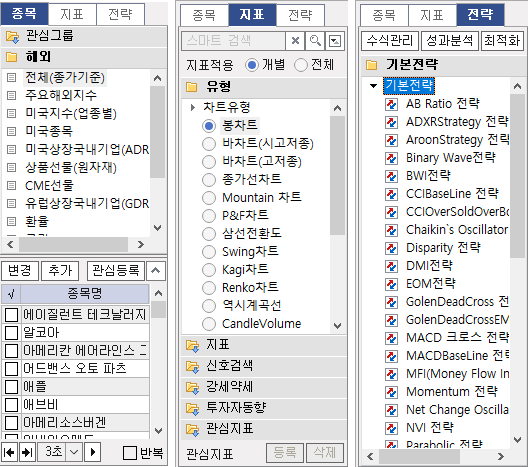Switch to the 전략 tab in left panel

pyautogui.click(x=121, y=14)
